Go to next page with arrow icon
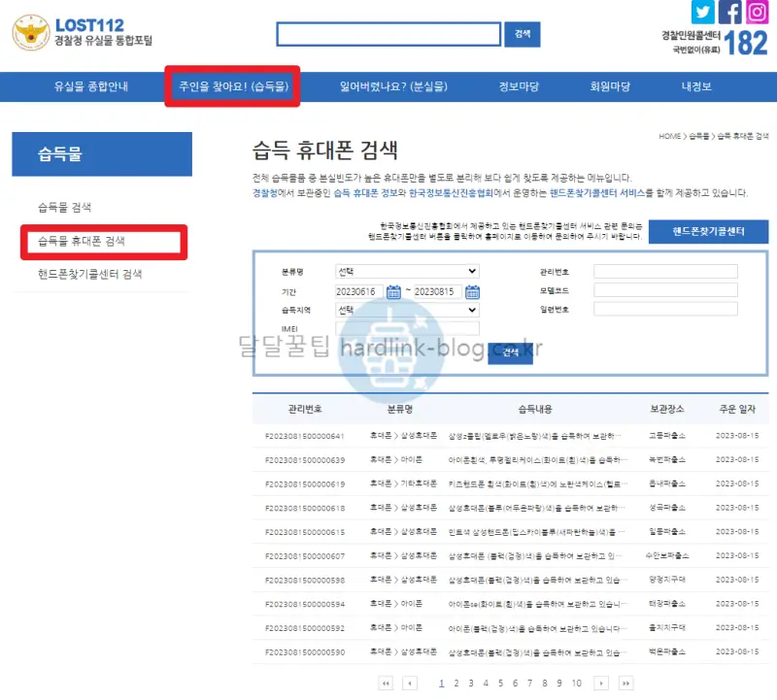777x700 pixels. (x=601, y=683)
